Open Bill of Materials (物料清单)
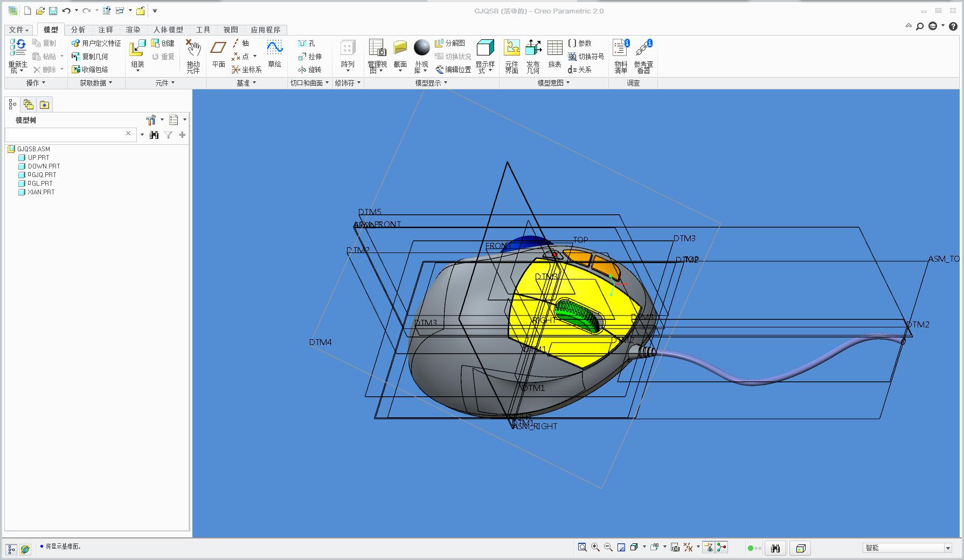 click(621, 56)
